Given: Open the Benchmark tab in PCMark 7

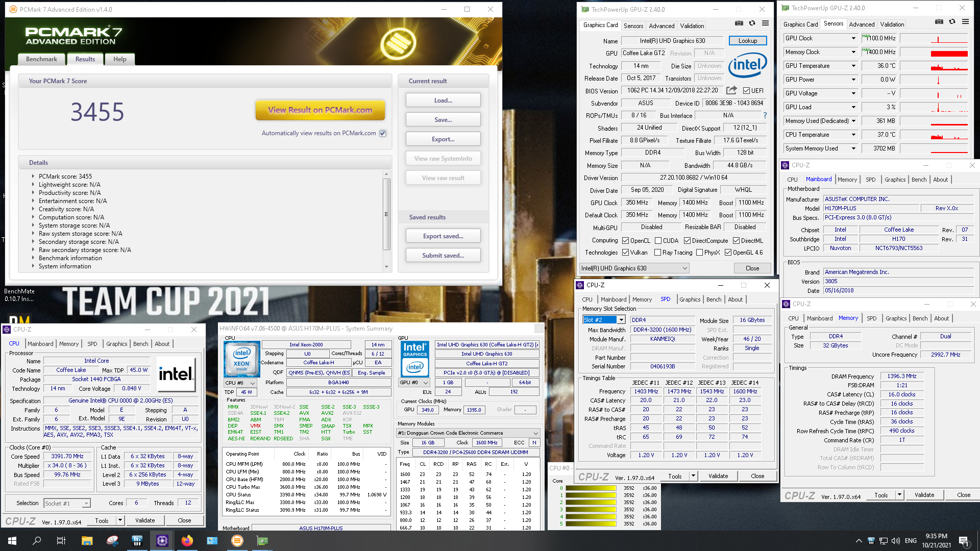Looking at the screenshot, I should [41, 59].
